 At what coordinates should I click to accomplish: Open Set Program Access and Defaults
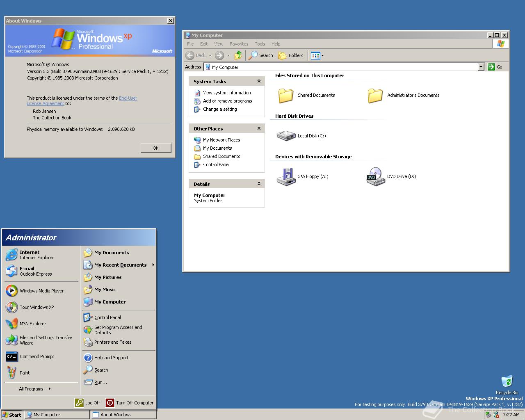[119, 330]
